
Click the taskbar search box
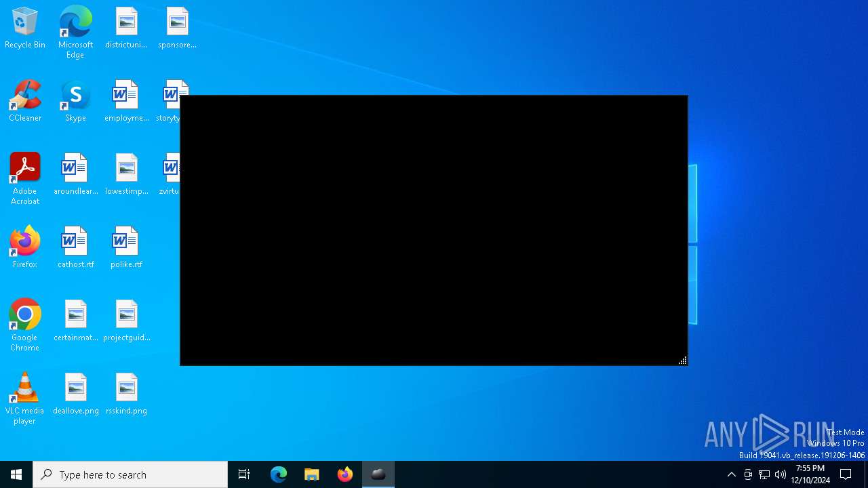click(130, 474)
